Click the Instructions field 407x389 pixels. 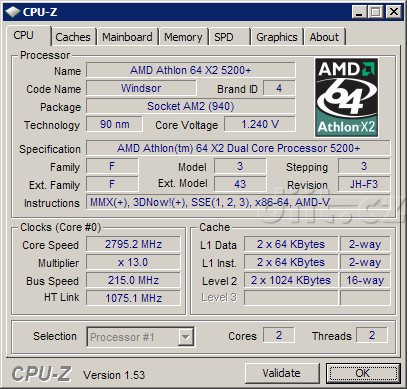pyautogui.click(x=238, y=202)
